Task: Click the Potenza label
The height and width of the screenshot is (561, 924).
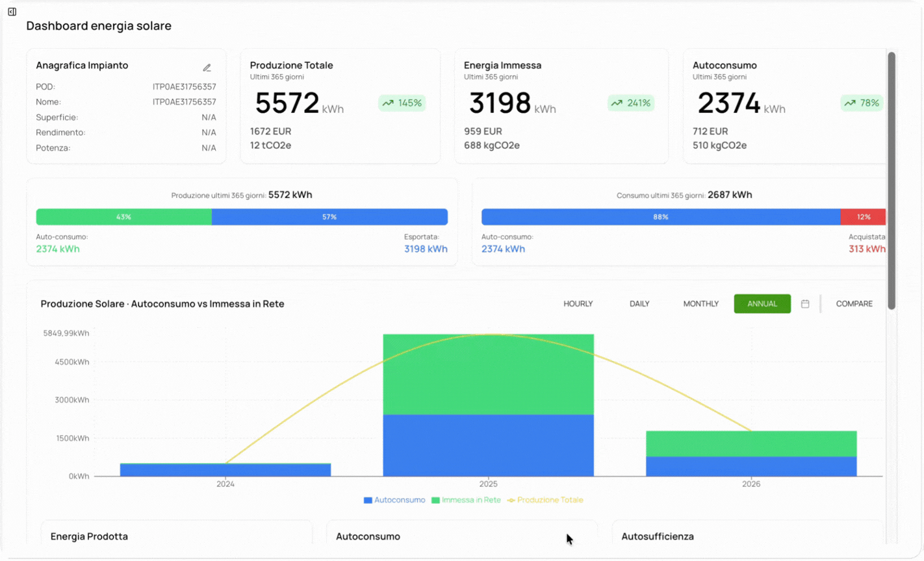Action: tap(53, 148)
